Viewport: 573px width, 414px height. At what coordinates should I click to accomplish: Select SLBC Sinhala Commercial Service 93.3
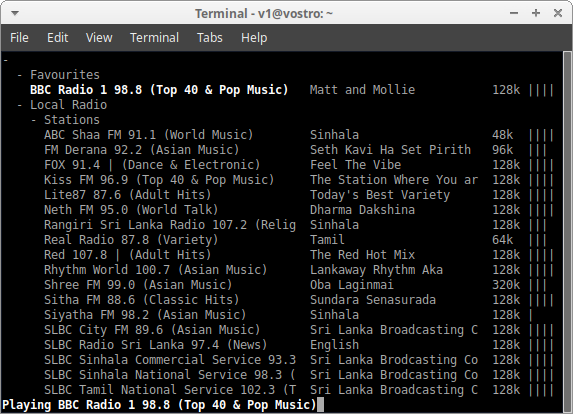coord(170,360)
